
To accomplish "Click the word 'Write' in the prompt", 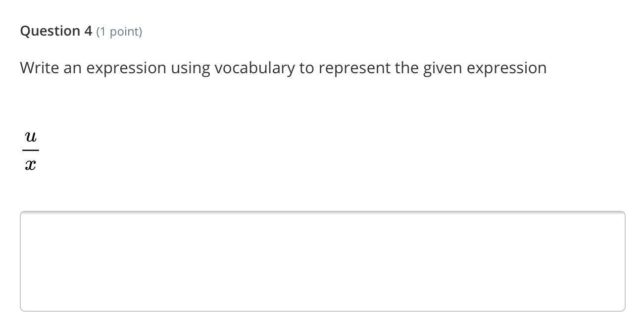I will pyautogui.click(x=39, y=68).
